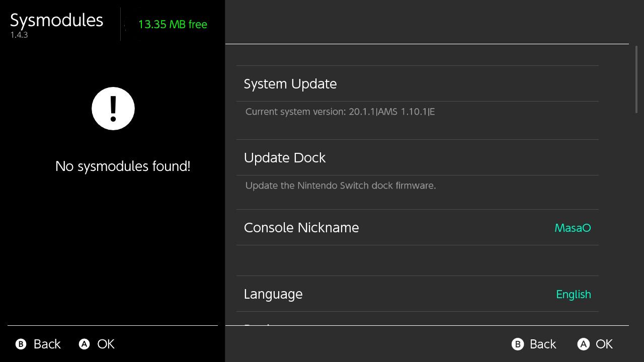Click the B button icon in Sysmodules footer
Screen dimensions: 644x362
(x=21, y=344)
